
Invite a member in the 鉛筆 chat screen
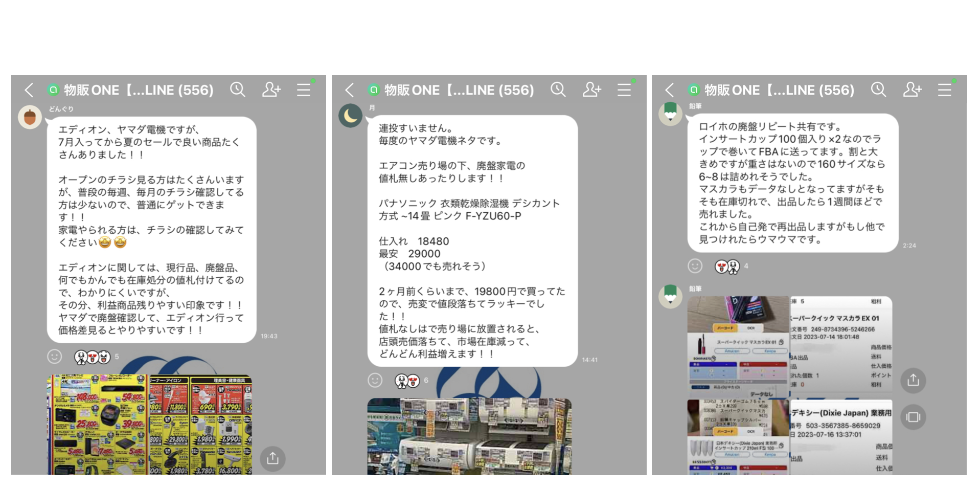(912, 90)
